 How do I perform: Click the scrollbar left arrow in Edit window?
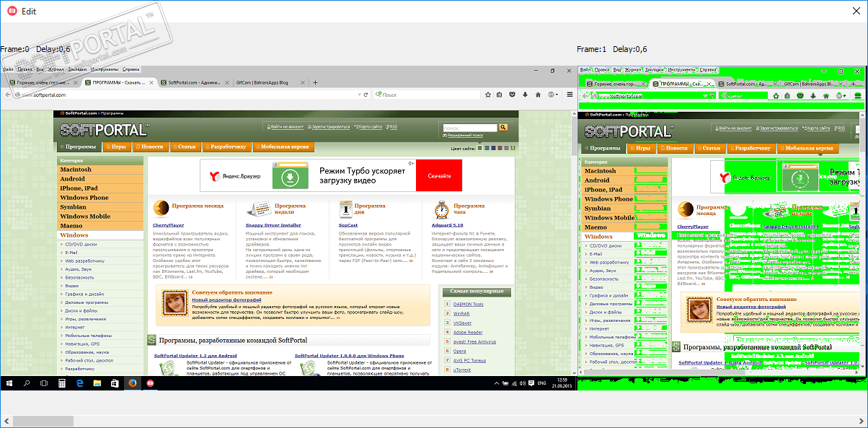5,421
